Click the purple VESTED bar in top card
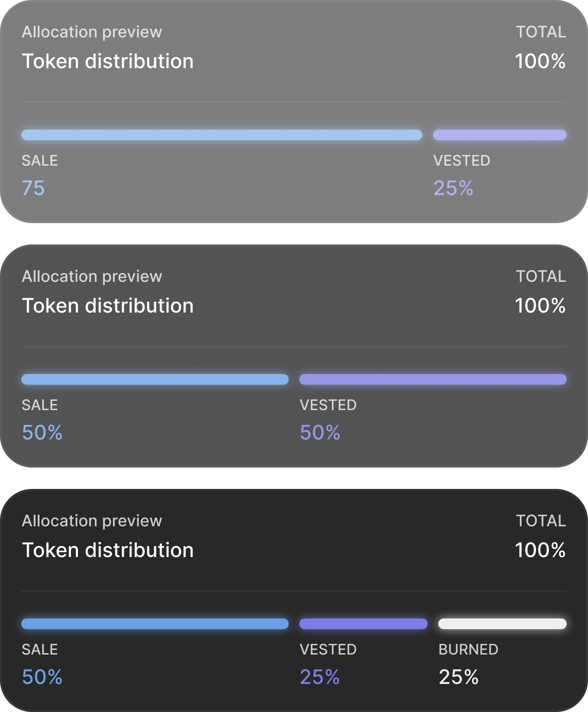Screen dimensions: 588x712 pos(499,135)
